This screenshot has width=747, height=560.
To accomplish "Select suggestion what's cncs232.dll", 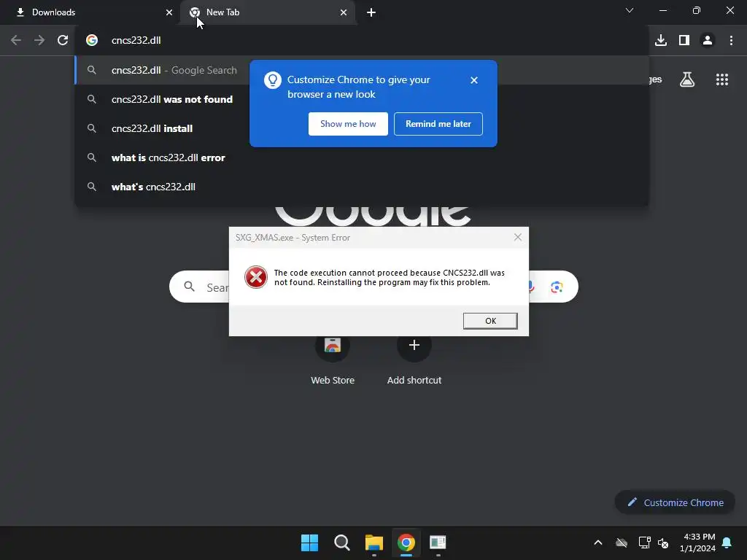I will coord(362,187).
